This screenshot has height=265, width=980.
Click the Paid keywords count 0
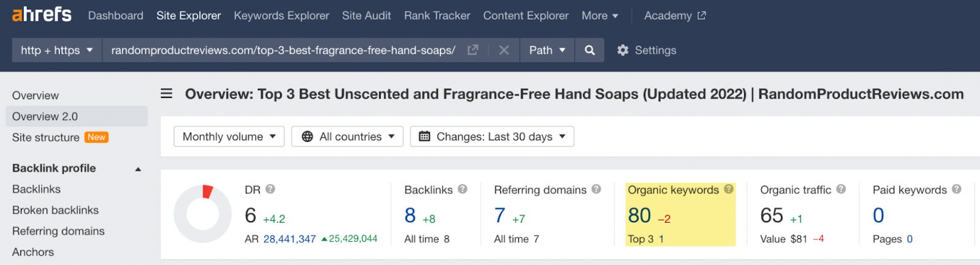click(x=878, y=215)
